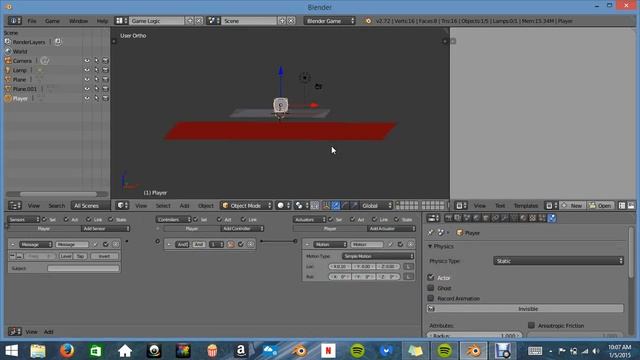Click the Open text button in text editor
Viewport: 640px width, 360px height.
click(x=600, y=206)
